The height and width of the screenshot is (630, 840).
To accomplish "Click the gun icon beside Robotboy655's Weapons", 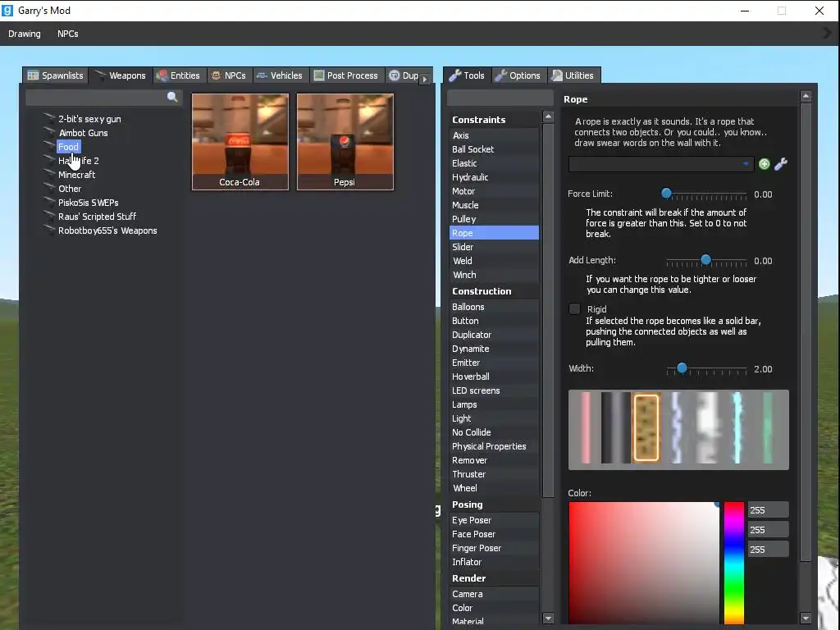I will click(49, 230).
